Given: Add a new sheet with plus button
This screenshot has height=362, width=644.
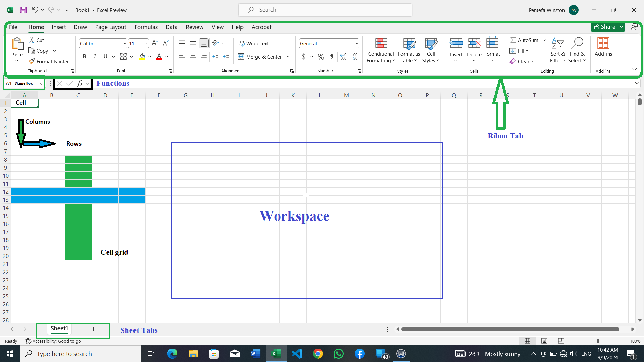Looking at the screenshot, I should (x=93, y=329).
